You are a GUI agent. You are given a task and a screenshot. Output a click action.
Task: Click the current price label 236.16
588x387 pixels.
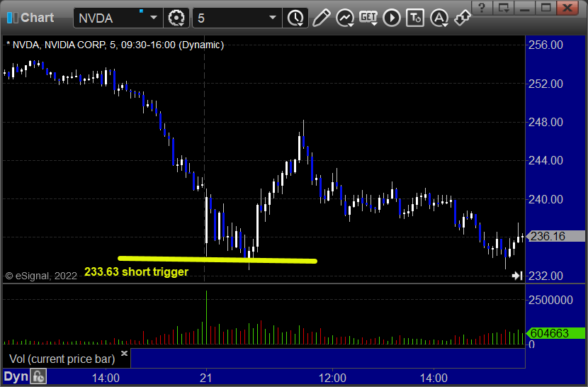555,236
